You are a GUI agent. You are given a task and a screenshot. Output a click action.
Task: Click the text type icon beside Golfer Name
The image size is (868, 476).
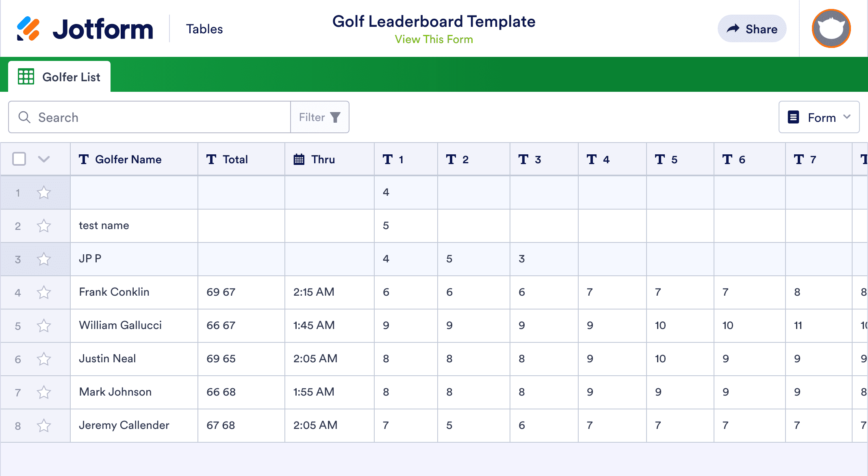84,160
